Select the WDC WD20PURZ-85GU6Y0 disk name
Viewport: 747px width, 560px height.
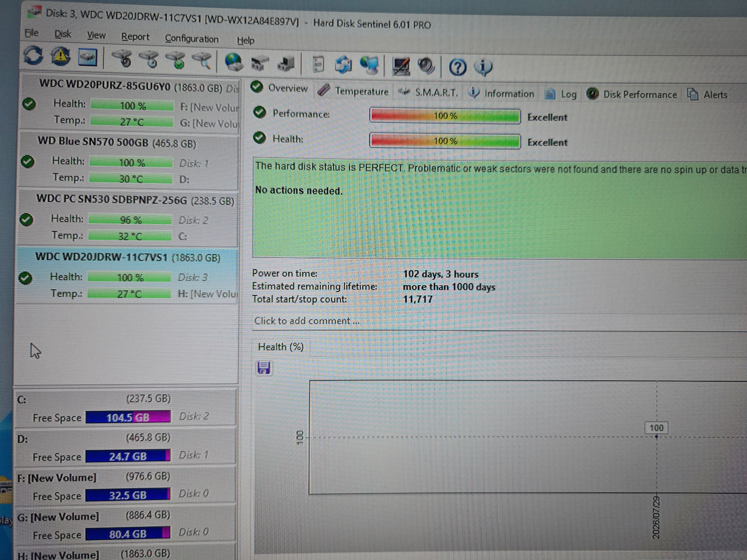coord(105,85)
